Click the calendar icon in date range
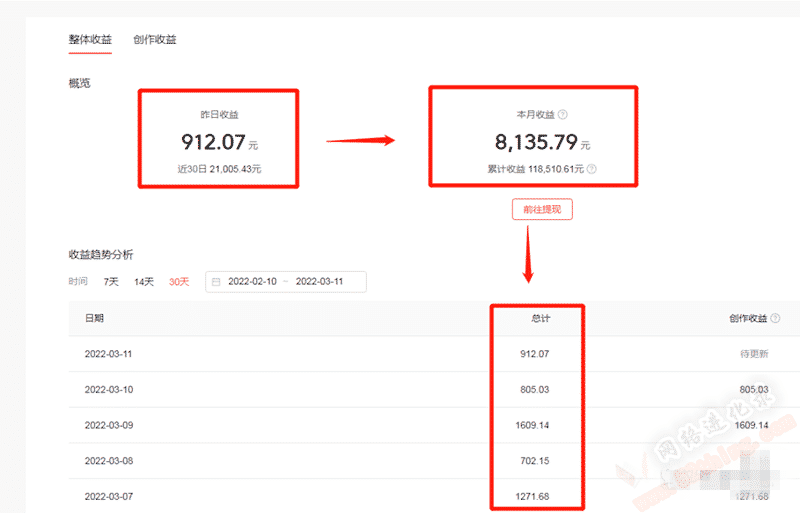The width and height of the screenshot is (800, 513). [216, 282]
